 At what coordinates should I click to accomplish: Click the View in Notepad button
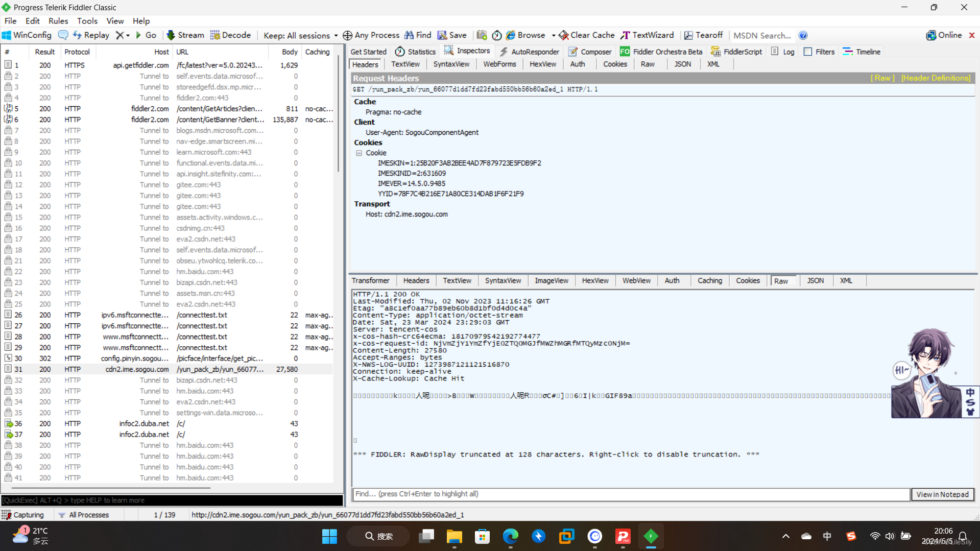[x=942, y=494]
